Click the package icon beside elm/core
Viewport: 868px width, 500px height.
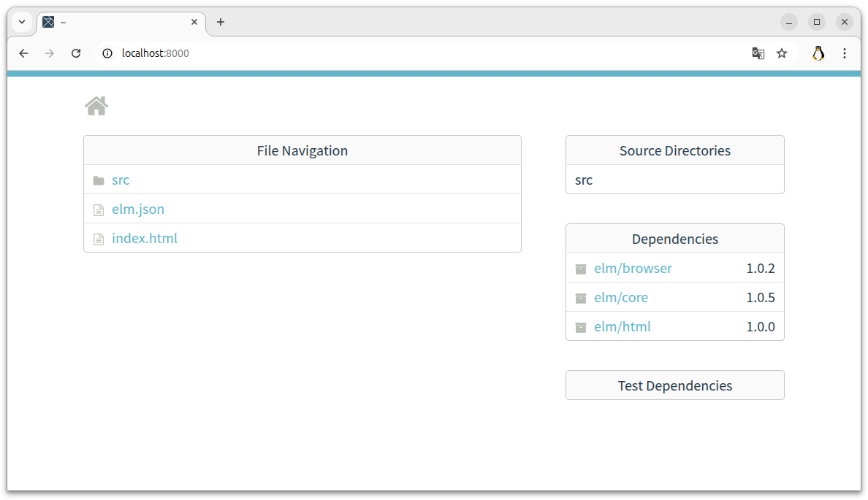pos(581,298)
